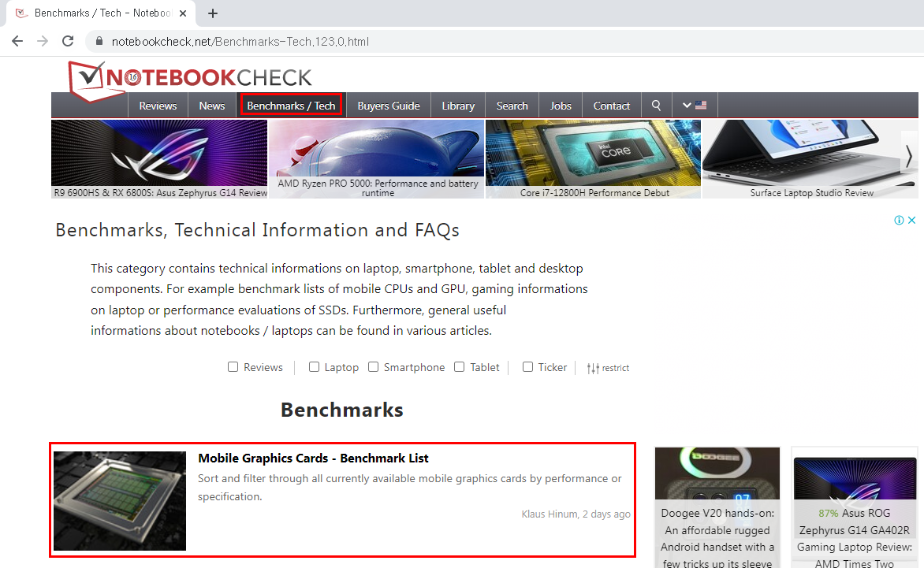Open Asus ROG Zephyrus G14 GA402R review
The height and width of the screenshot is (568, 924).
tap(855, 538)
